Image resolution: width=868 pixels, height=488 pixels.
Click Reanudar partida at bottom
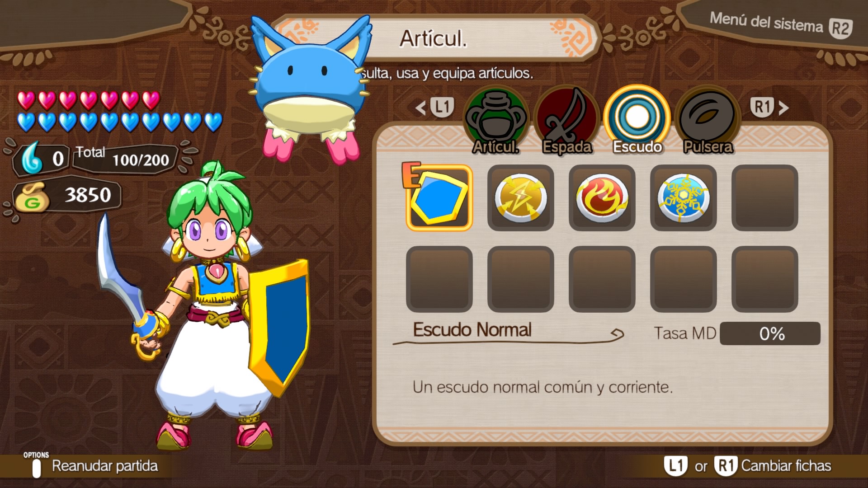[105, 466]
